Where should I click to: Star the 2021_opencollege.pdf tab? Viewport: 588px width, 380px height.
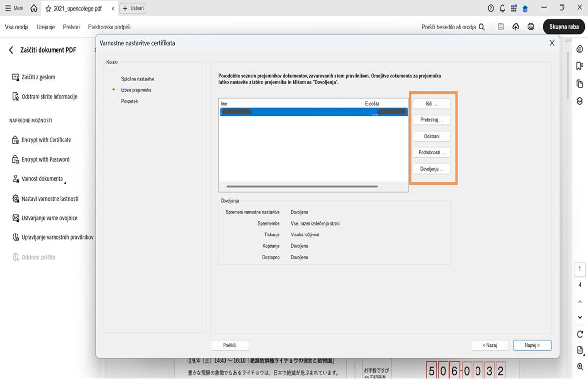pyautogui.click(x=48, y=9)
